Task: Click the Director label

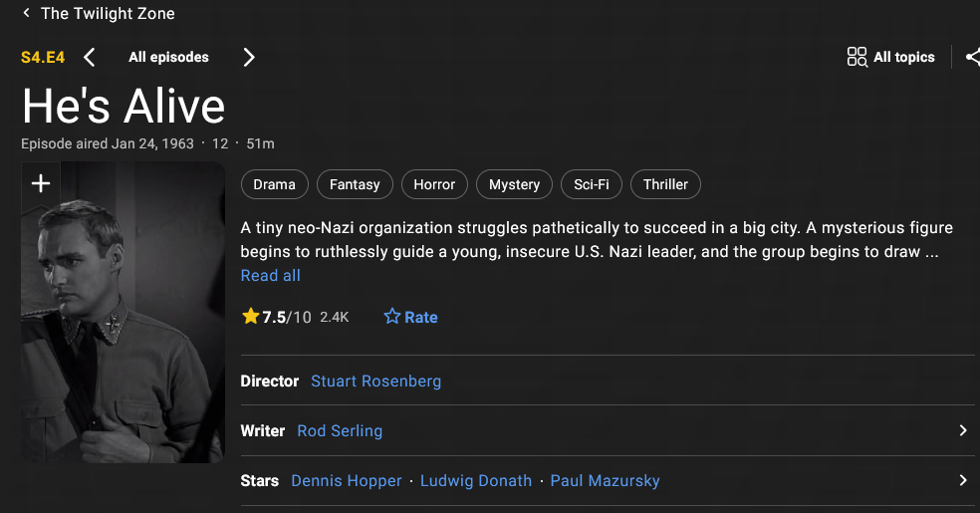Action: pos(269,382)
